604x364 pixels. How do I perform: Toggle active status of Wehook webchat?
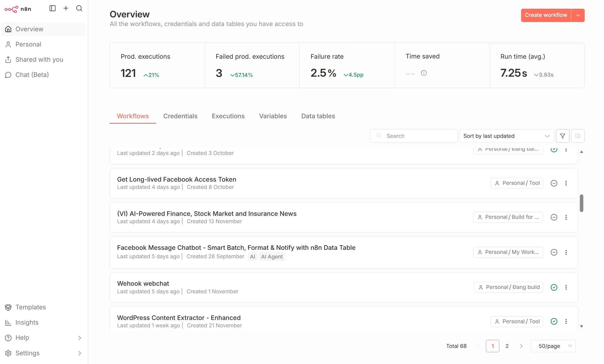[554, 287]
